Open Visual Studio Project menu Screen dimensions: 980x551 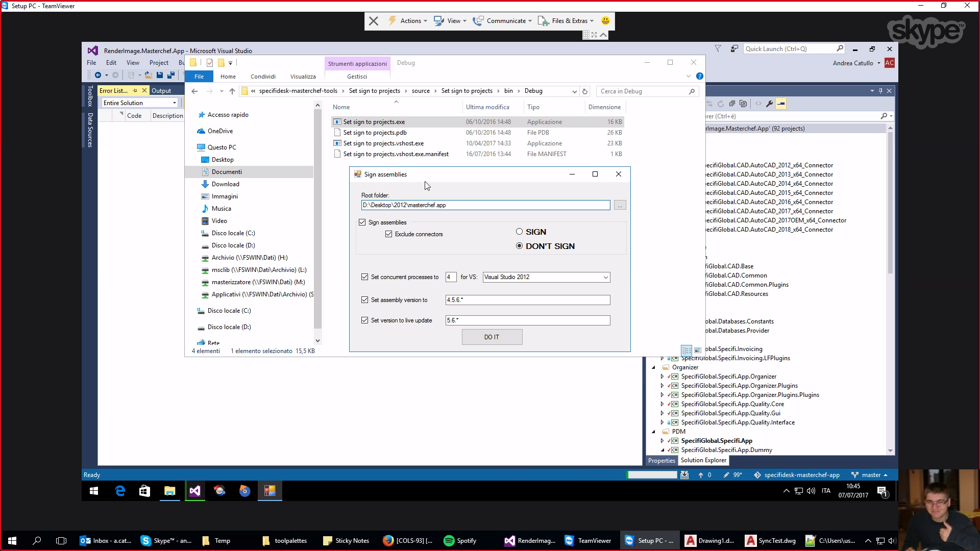pos(159,63)
